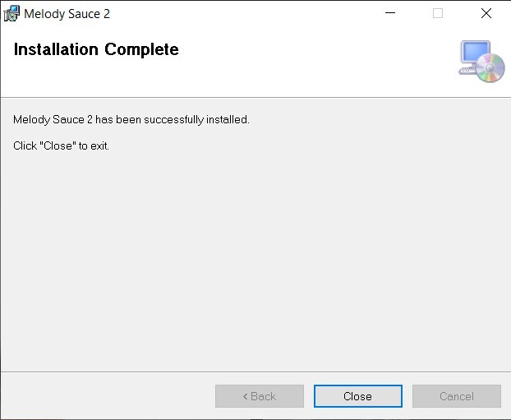Click the "Melody Sauce 2" window title text
The height and width of the screenshot is (420, 511).
click(67, 14)
